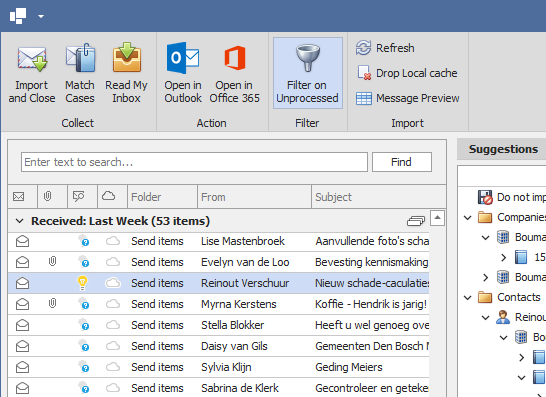Click the Do not import disk icon

[485, 197]
